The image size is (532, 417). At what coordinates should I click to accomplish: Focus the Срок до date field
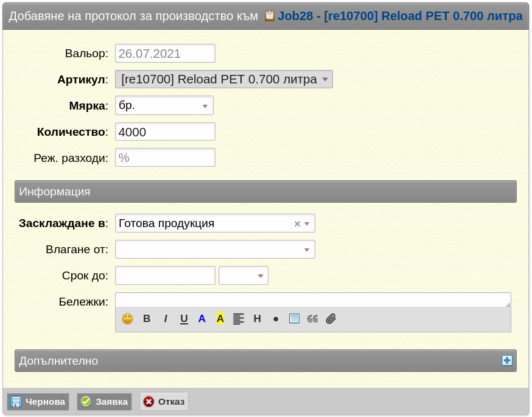[x=165, y=276]
